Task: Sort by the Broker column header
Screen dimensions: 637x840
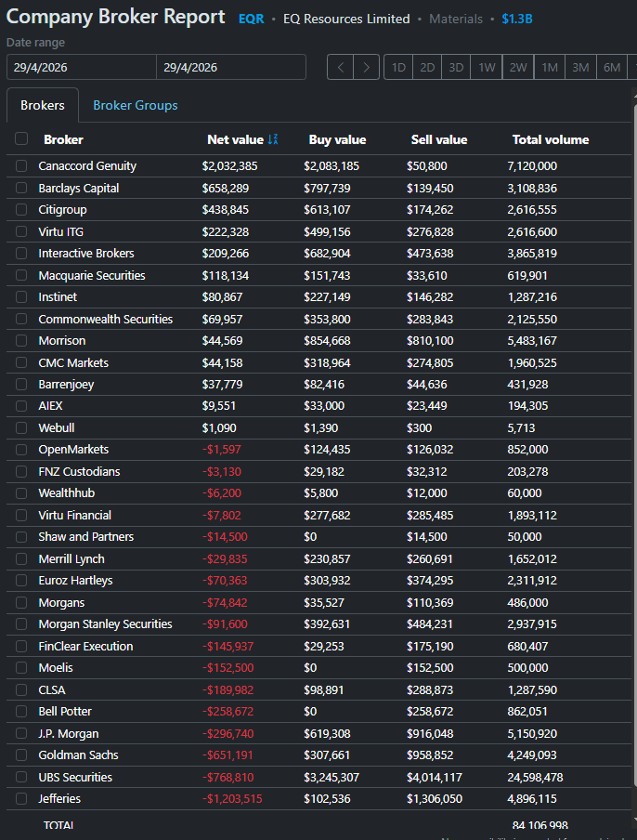Action: (64, 139)
